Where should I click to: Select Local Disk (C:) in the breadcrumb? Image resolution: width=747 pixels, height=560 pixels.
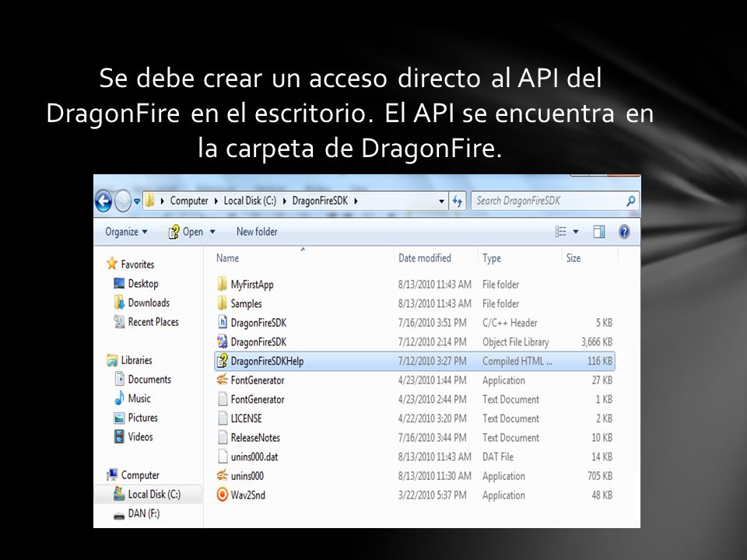(250, 201)
